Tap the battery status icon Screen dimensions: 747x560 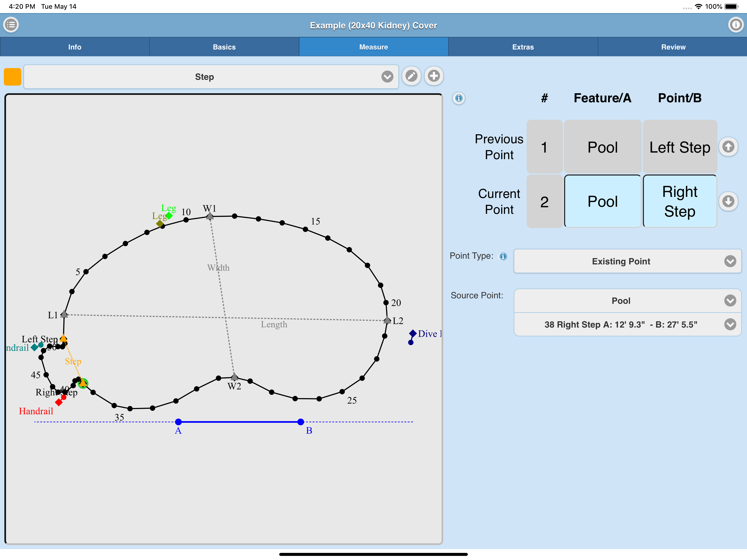click(x=732, y=6)
